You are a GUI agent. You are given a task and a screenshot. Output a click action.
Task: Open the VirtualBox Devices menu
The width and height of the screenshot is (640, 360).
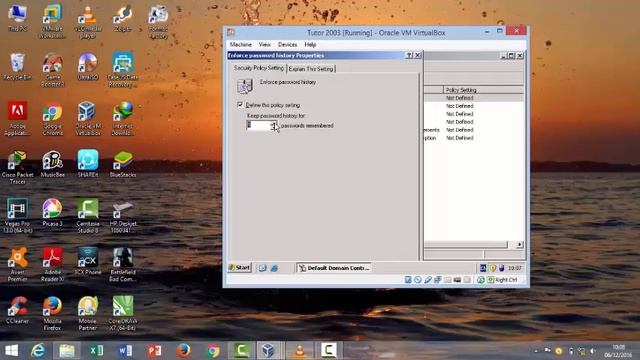coord(287,44)
